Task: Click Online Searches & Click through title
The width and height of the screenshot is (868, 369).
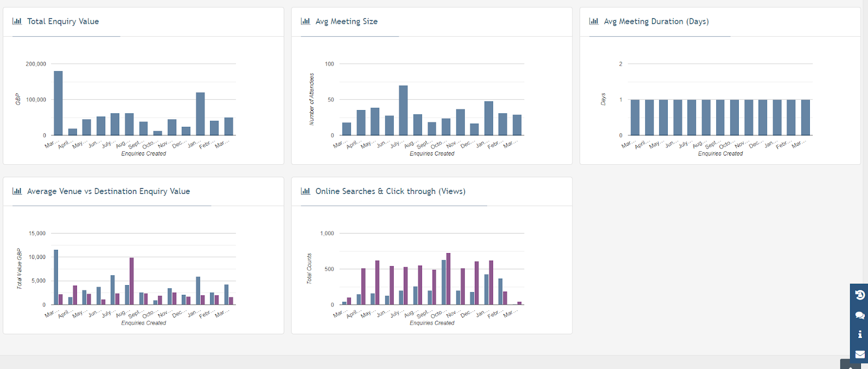Action: tap(391, 191)
